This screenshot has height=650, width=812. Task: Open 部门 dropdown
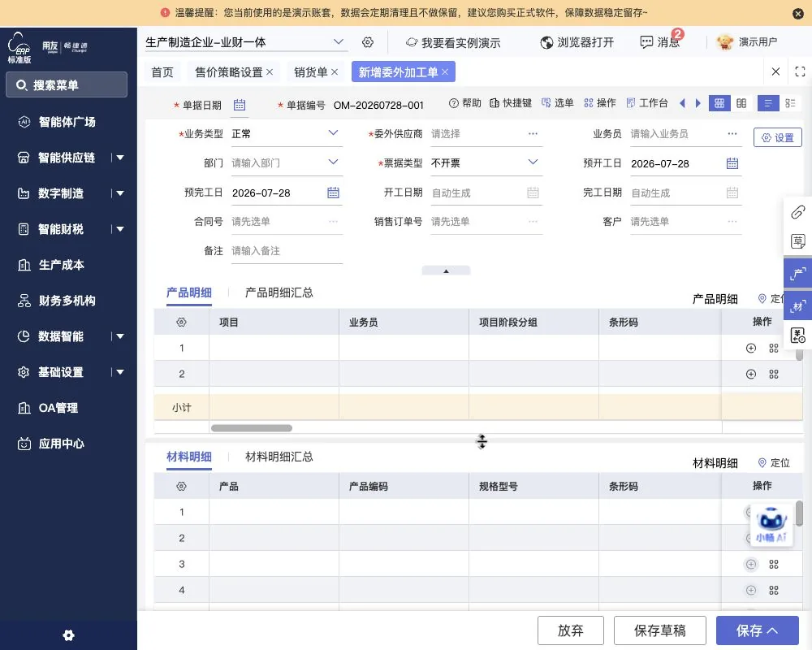point(333,162)
